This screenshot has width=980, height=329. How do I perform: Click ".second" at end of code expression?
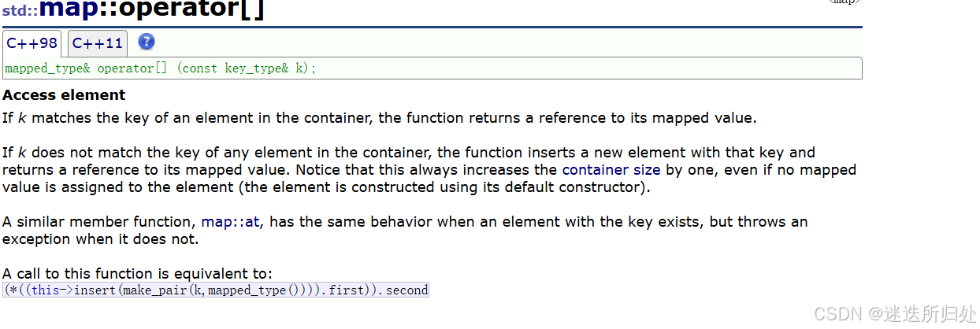(x=403, y=290)
